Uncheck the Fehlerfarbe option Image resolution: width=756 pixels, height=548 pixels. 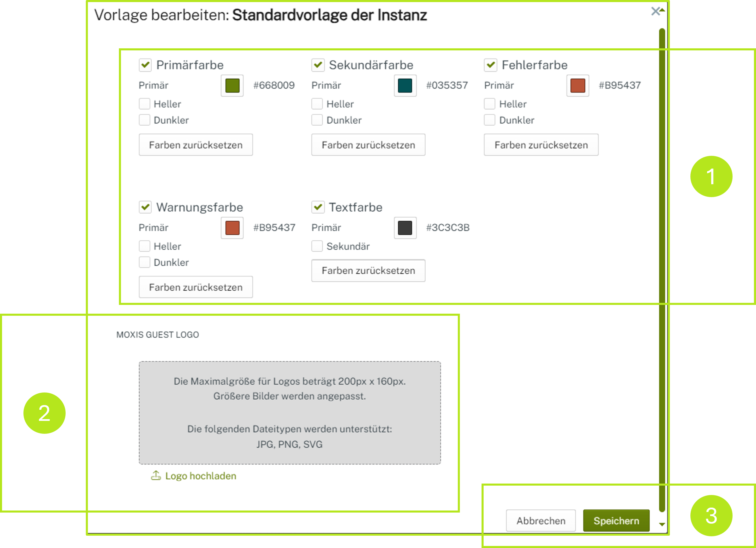pyautogui.click(x=490, y=65)
